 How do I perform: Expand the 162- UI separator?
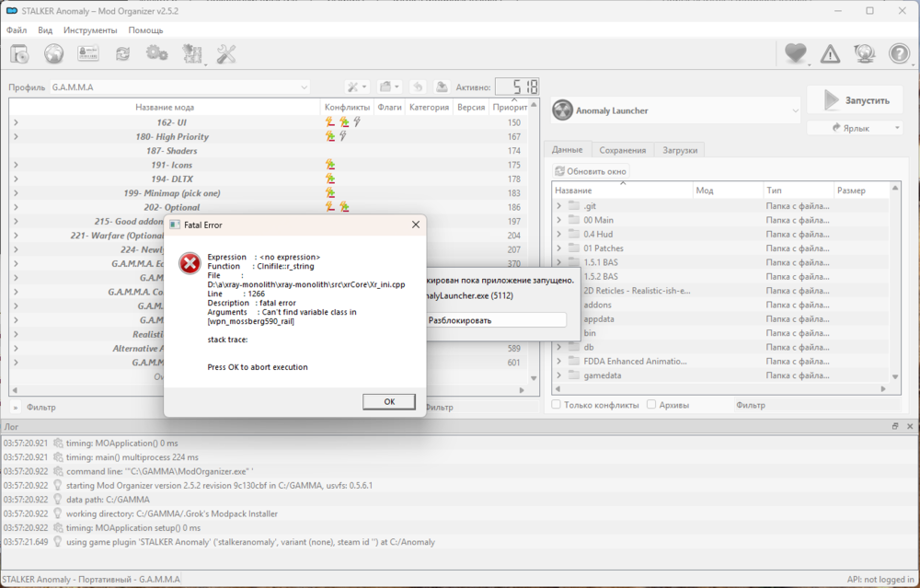coord(16,122)
